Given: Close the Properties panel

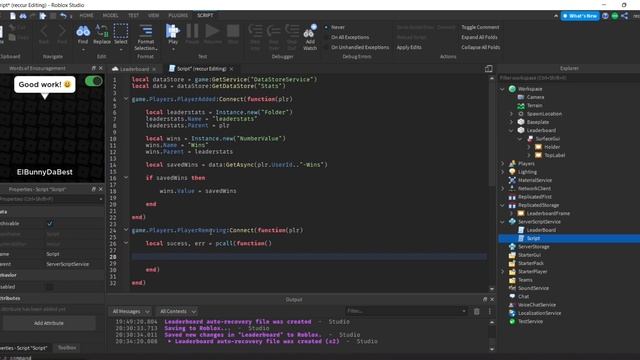Looking at the screenshot, I should pos(100,189).
